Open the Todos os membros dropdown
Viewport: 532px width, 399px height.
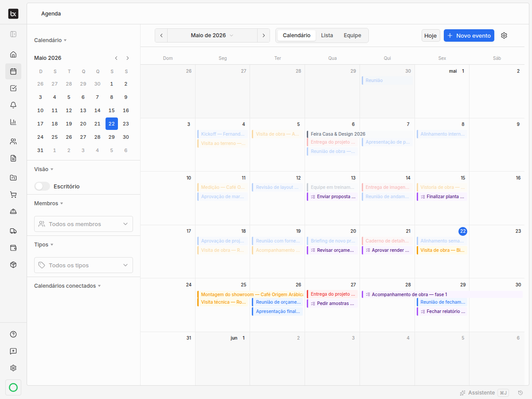tap(83, 224)
